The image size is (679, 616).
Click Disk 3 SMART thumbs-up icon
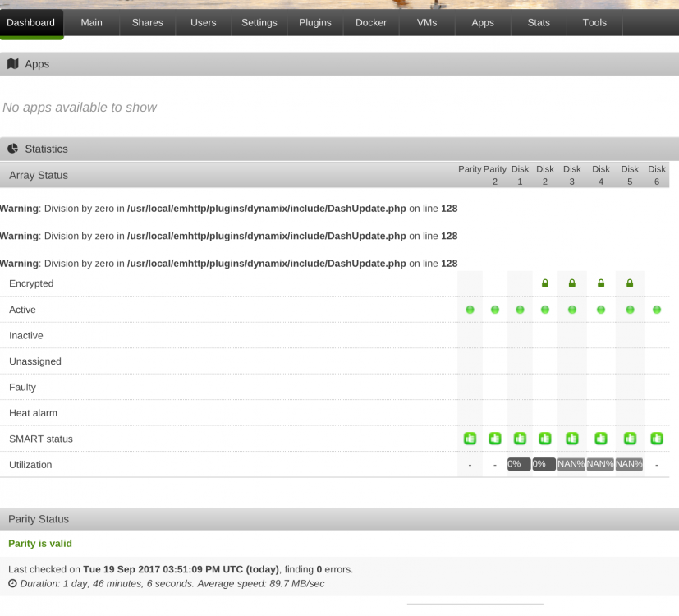pos(572,439)
